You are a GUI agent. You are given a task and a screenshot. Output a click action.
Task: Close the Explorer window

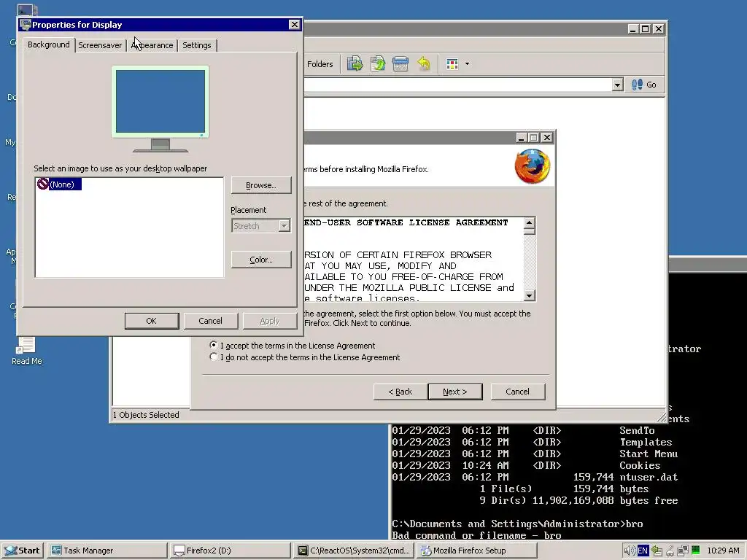[x=659, y=29]
